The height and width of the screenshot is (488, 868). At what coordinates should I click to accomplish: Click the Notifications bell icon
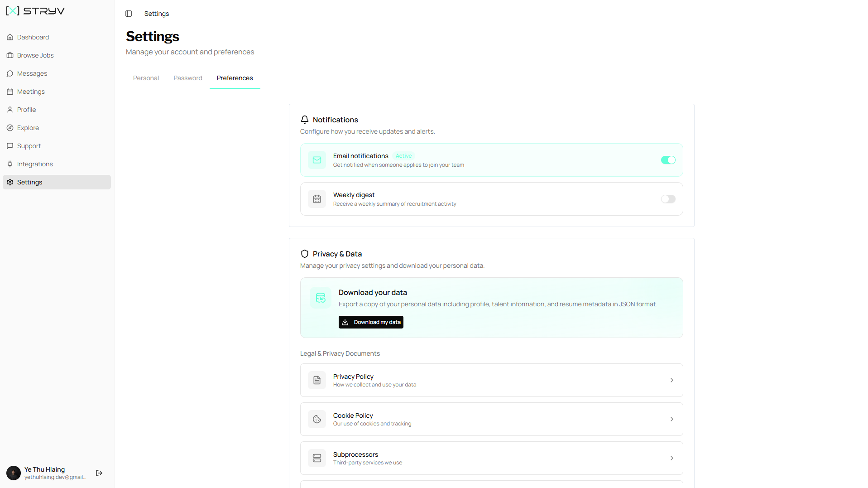[x=305, y=120]
